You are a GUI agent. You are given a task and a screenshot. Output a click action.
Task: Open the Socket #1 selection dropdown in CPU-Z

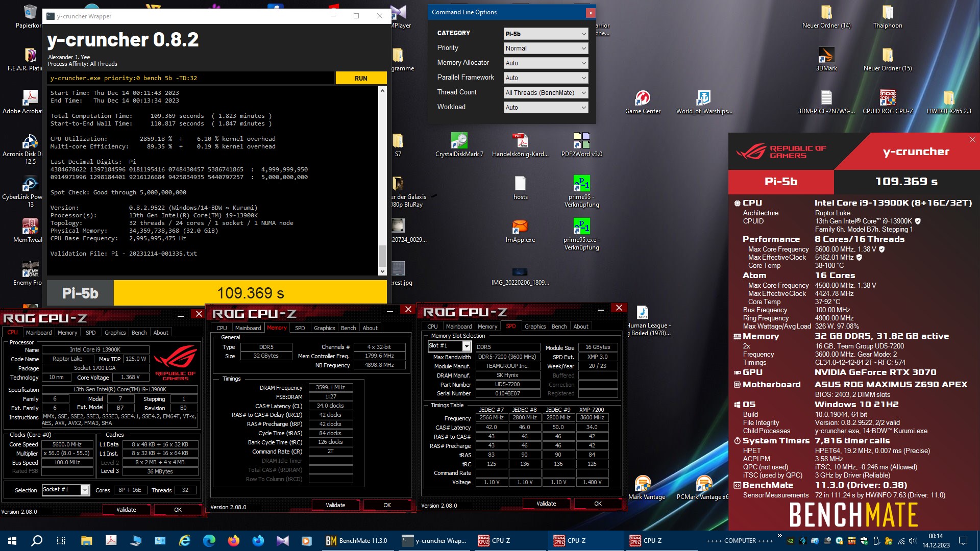66,490
